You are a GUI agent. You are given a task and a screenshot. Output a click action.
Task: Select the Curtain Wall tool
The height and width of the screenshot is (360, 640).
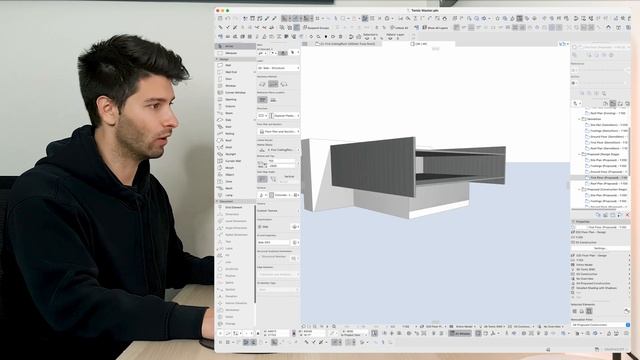(235, 161)
